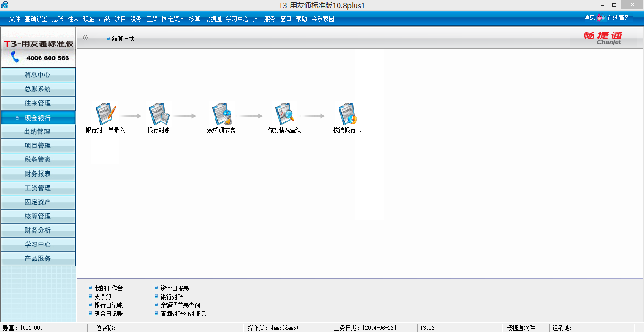The width and height of the screenshot is (644, 332).
Task: Select 总账系统 in the sidebar
Action: click(x=38, y=89)
